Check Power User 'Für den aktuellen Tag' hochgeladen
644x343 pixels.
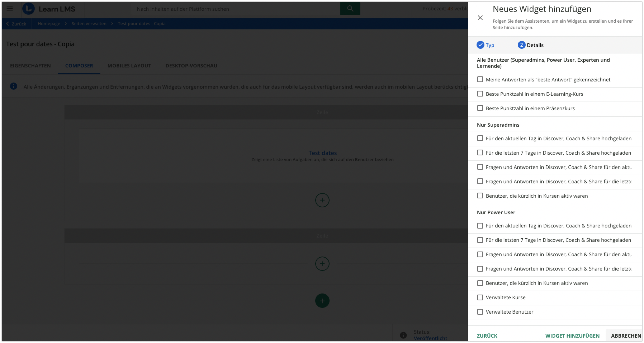[x=480, y=226]
